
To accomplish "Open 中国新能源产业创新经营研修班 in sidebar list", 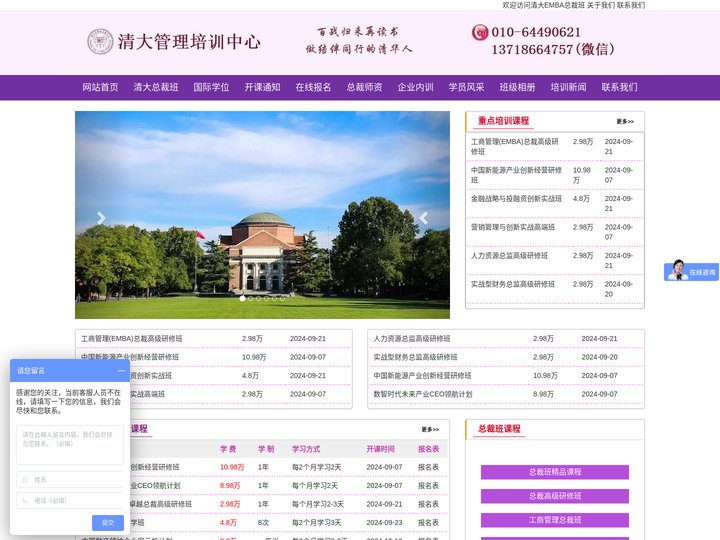I will coord(516,175).
